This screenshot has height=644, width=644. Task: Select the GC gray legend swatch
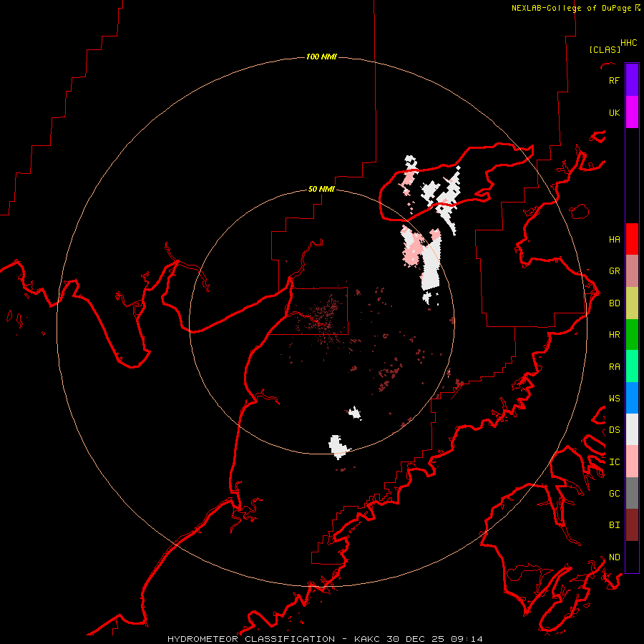click(632, 493)
